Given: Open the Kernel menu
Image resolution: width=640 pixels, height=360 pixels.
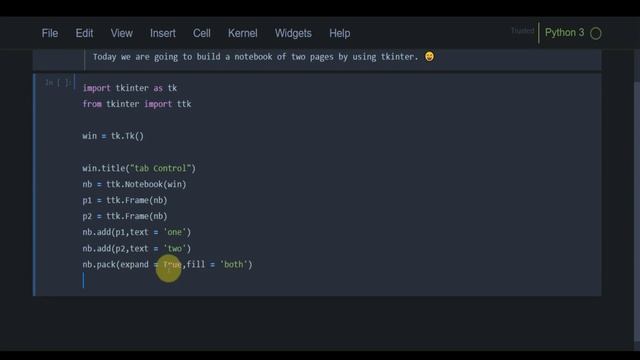Looking at the screenshot, I should [x=242, y=33].
